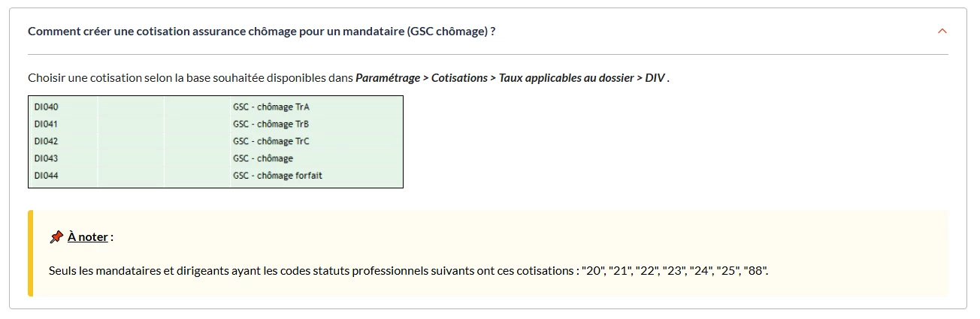Click the GSC - chômage forfait label

277,176
